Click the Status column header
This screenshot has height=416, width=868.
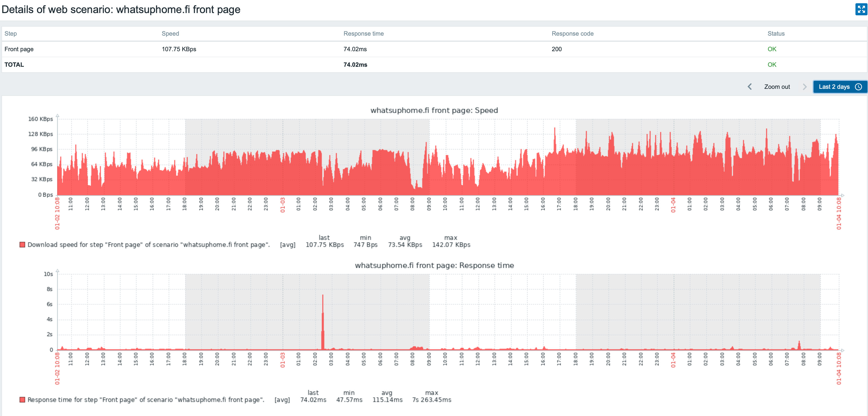(776, 33)
